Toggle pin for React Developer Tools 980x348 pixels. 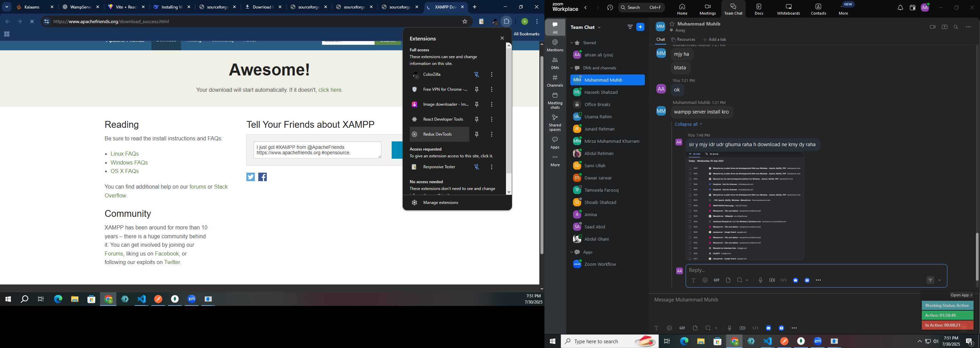tap(477, 119)
